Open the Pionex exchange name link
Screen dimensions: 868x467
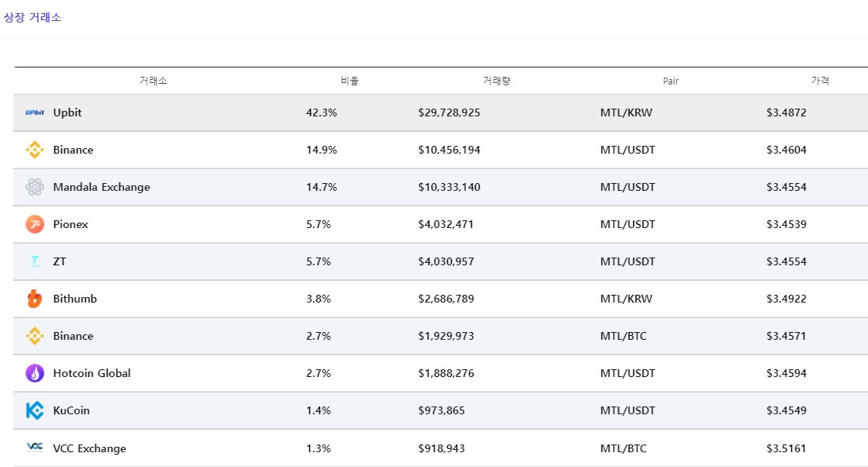(x=71, y=224)
